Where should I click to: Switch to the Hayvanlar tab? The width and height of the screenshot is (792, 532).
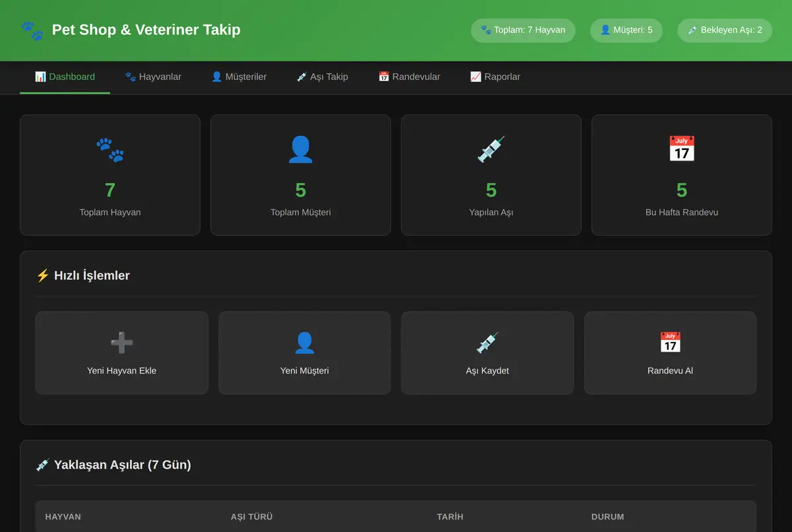pos(153,77)
